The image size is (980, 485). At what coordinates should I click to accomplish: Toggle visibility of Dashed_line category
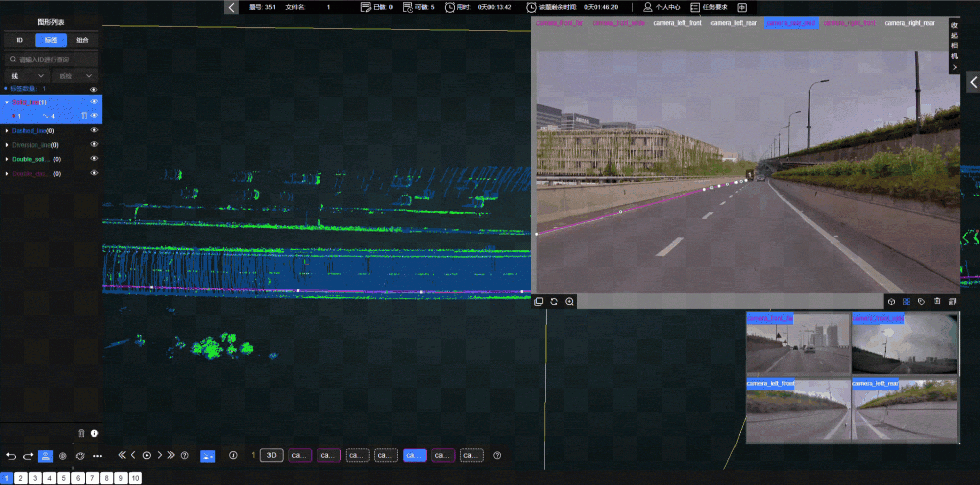[x=94, y=130]
